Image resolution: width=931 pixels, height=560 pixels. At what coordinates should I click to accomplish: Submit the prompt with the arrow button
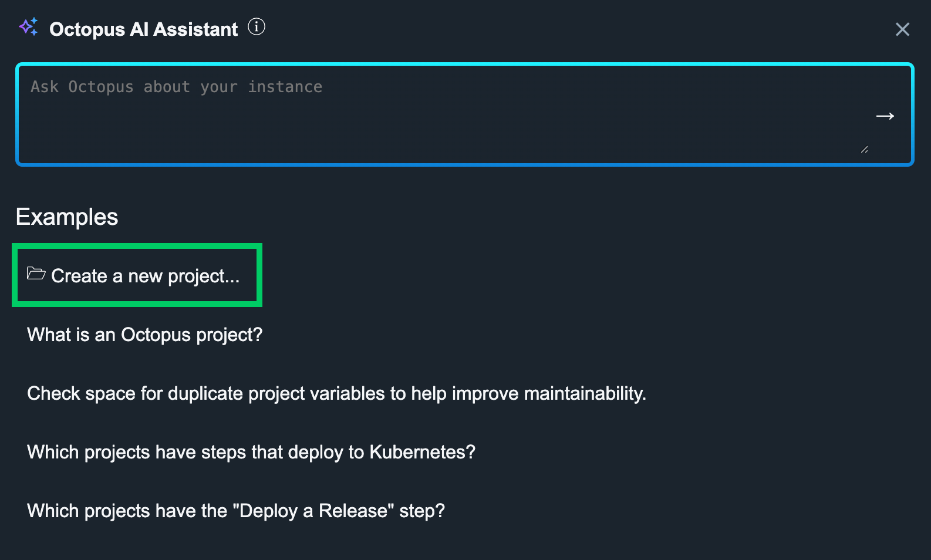[x=885, y=116]
